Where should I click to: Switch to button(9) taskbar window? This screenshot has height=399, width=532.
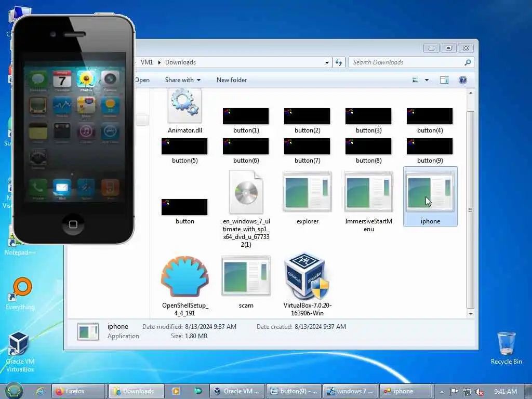pyautogui.click(x=294, y=391)
